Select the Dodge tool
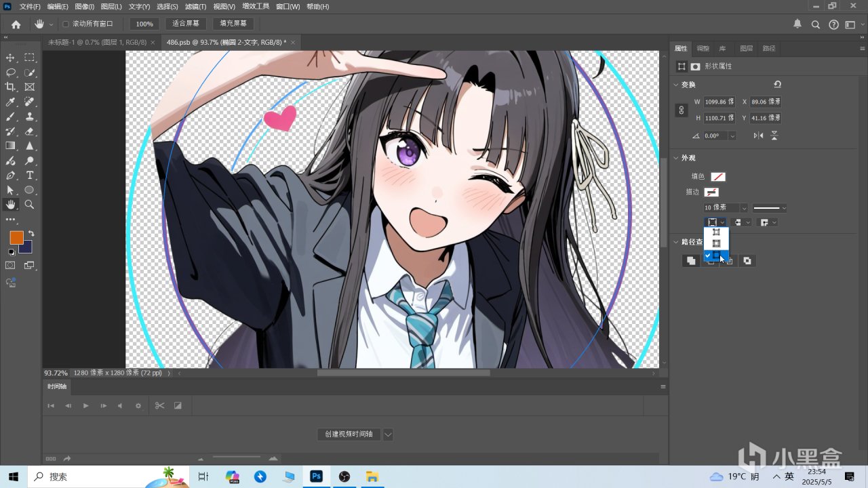This screenshot has width=868, height=488. [x=30, y=161]
